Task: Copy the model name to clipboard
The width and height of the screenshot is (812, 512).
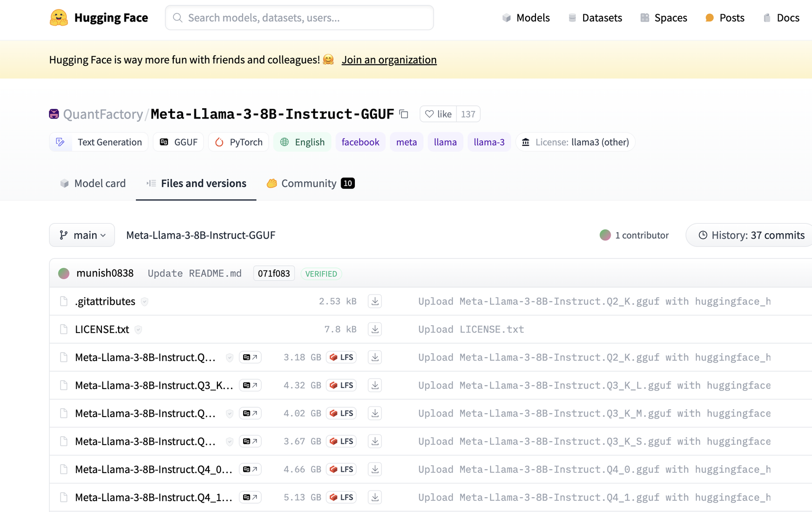Action: (x=404, y=114)
